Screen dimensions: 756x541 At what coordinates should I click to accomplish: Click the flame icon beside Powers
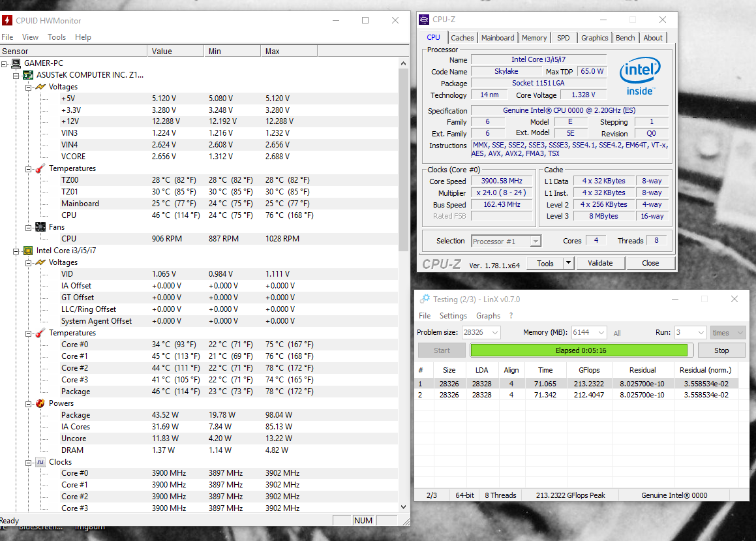point(40,403)
